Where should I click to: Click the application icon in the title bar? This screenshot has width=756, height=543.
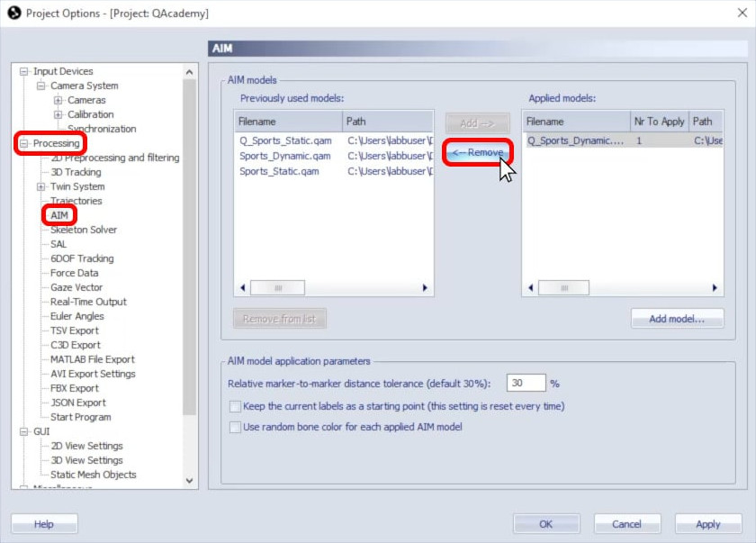12,13
